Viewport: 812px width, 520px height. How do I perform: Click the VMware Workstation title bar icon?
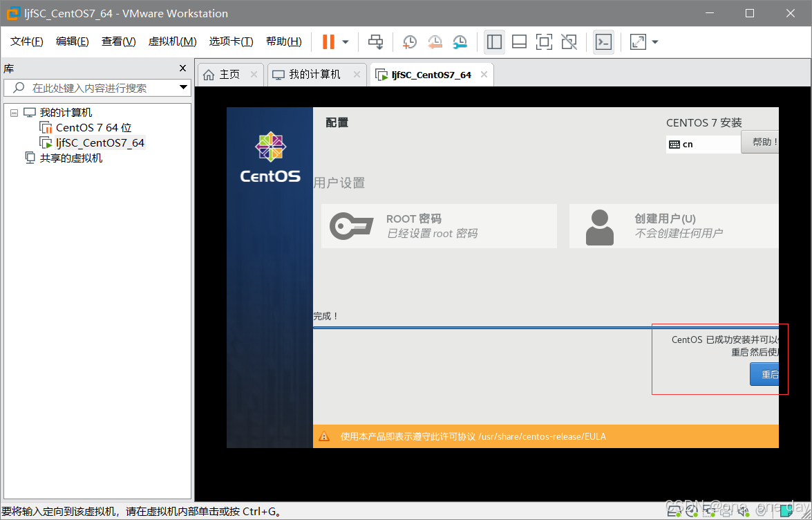point(12,13)
